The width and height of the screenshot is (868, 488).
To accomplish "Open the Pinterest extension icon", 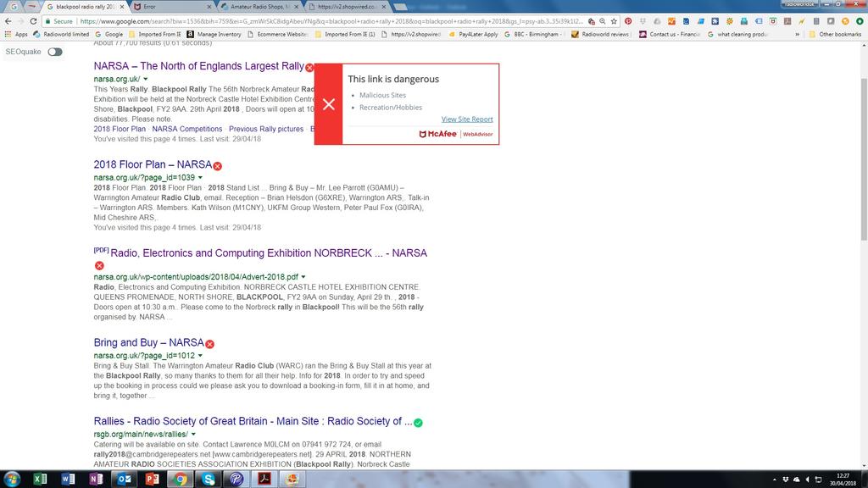I will [x=628, y=21].
